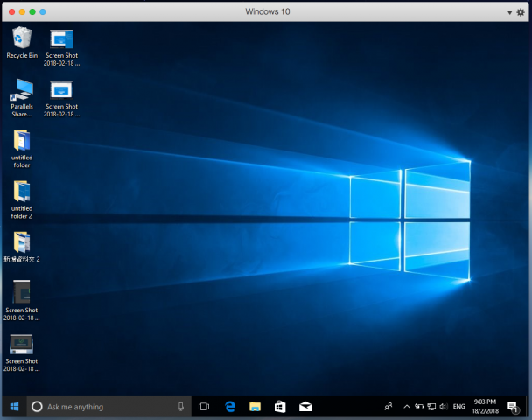532x420 pixels.
Task: Launch Microsoft Edge from the taskbar
Action: pos(230,406)
